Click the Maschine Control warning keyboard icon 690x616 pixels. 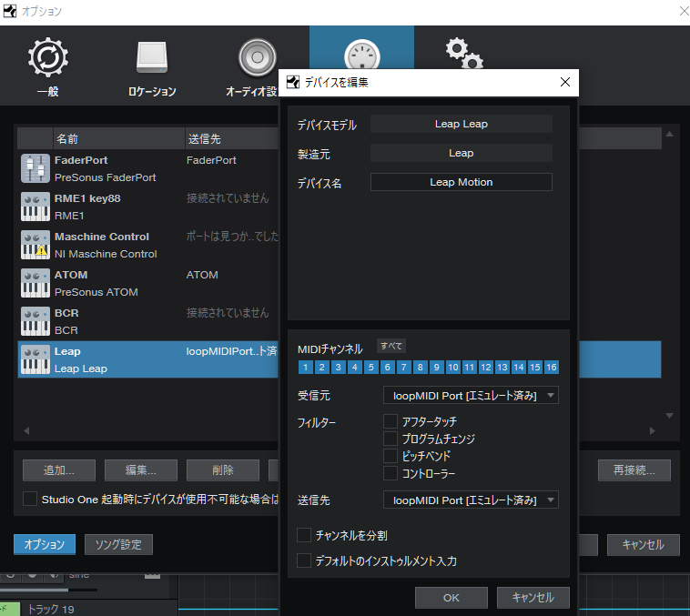pos(36,245)
